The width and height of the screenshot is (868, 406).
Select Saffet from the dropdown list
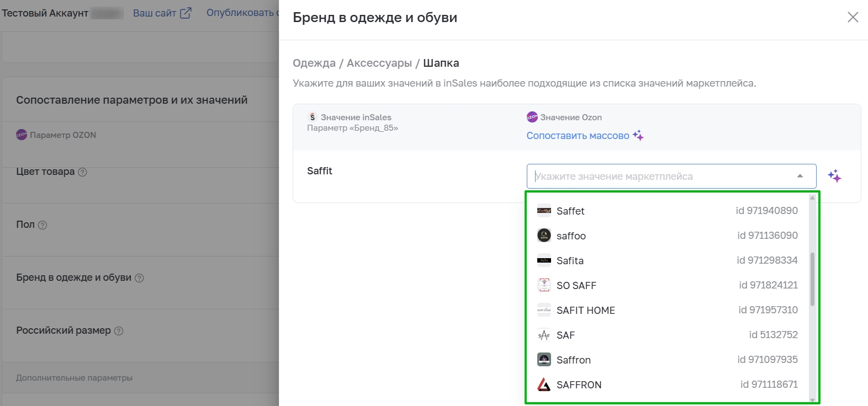click(667, 211)
